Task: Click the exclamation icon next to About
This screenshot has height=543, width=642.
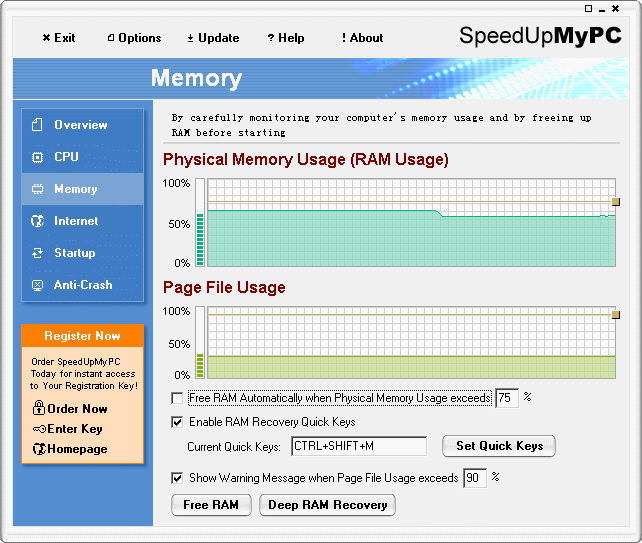Action: pyautogui.click(x=344, y=38)
